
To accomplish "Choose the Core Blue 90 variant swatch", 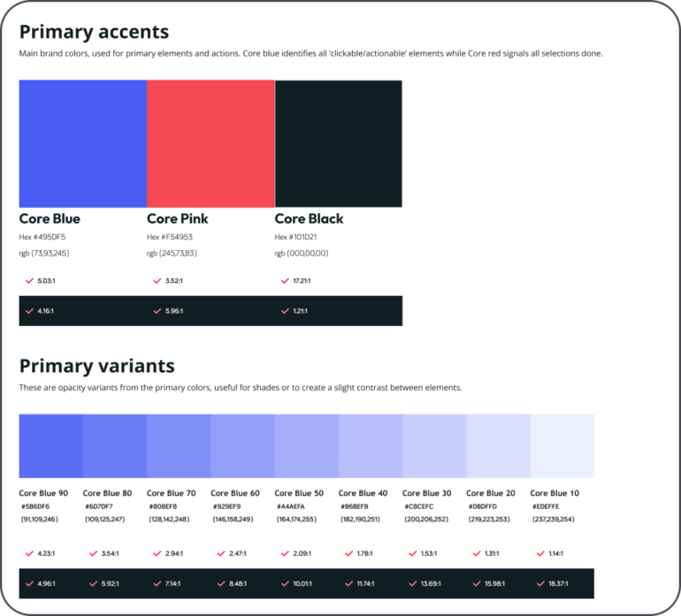I will pos(51,446).
